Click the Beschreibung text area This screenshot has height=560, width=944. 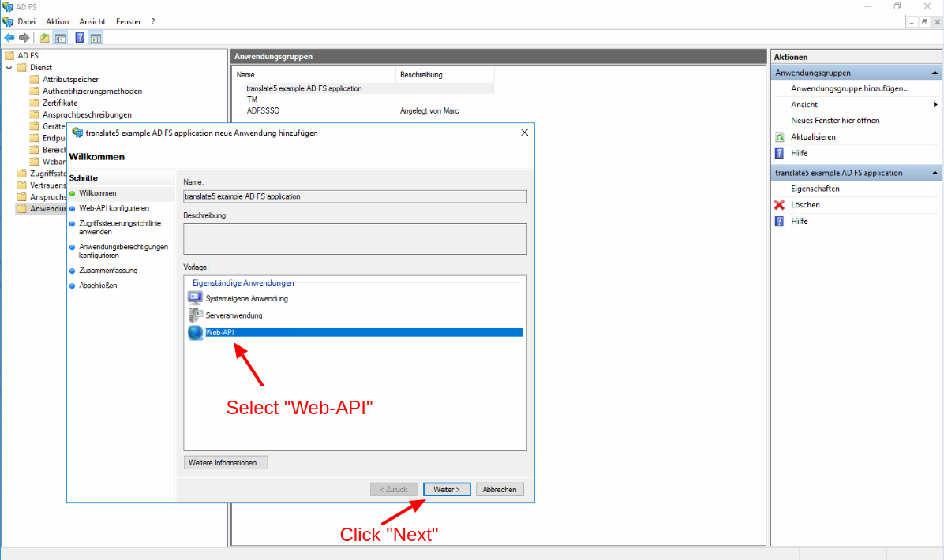click(x=355, y=239)
